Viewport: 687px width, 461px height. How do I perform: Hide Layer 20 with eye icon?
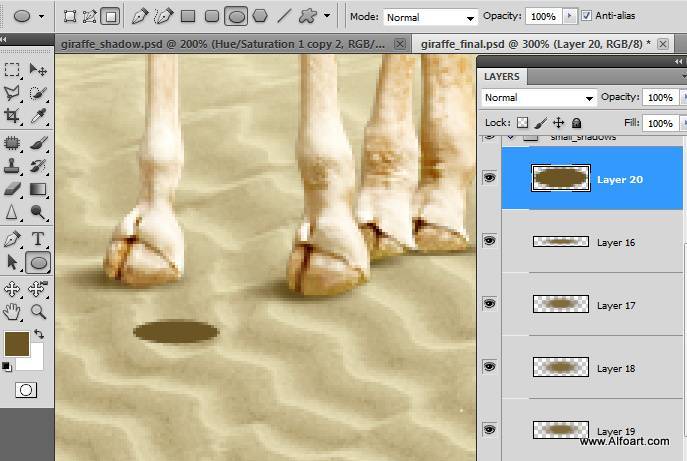pos(490,178)
